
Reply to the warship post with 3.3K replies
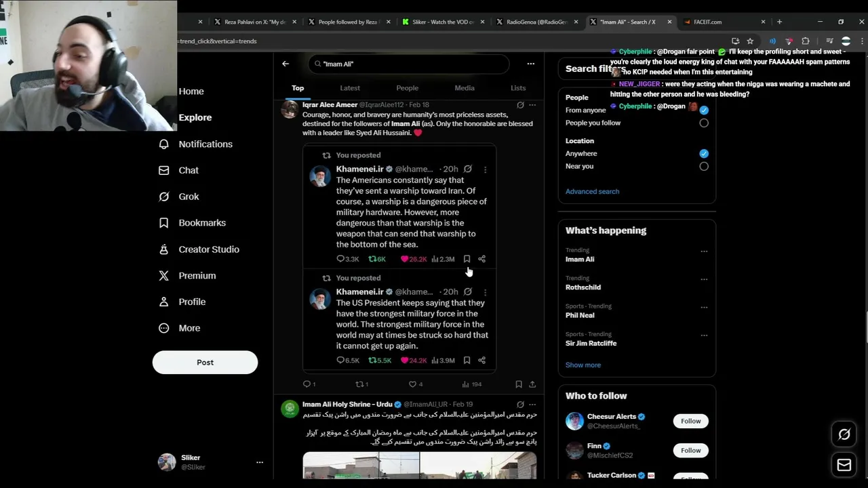pyautogui.click(x=348, y=259)
